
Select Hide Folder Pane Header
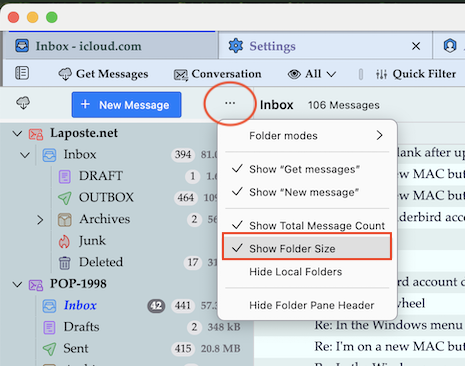pos(307,305)
